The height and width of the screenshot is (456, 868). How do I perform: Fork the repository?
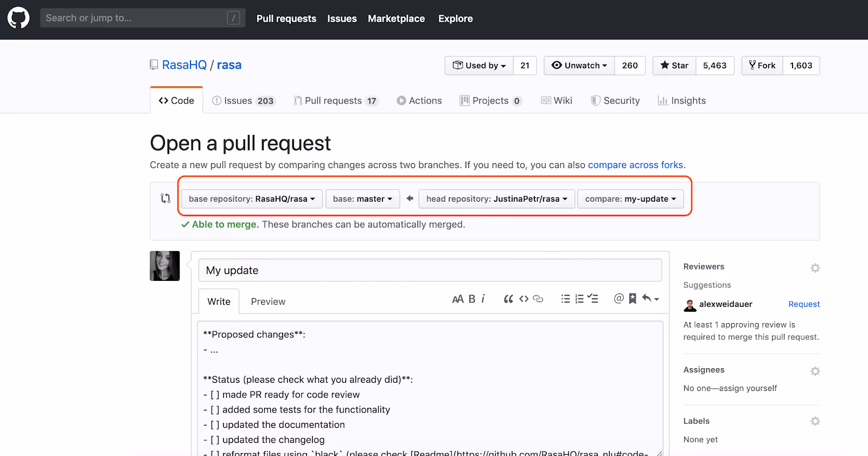point(762,66)
